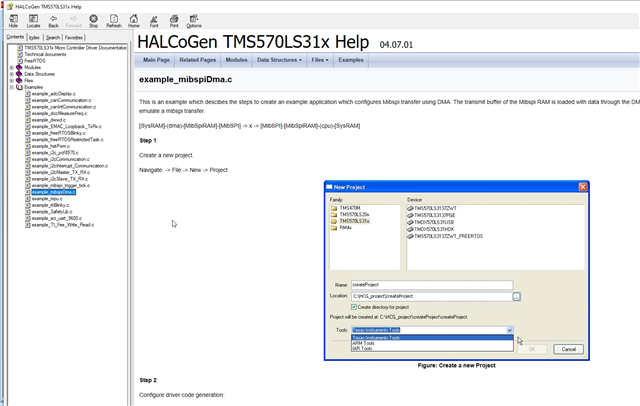Open example_hetPwm.c in the tree
The height and width of the screenshot is (406, 640).
click(x=51, y=146)
